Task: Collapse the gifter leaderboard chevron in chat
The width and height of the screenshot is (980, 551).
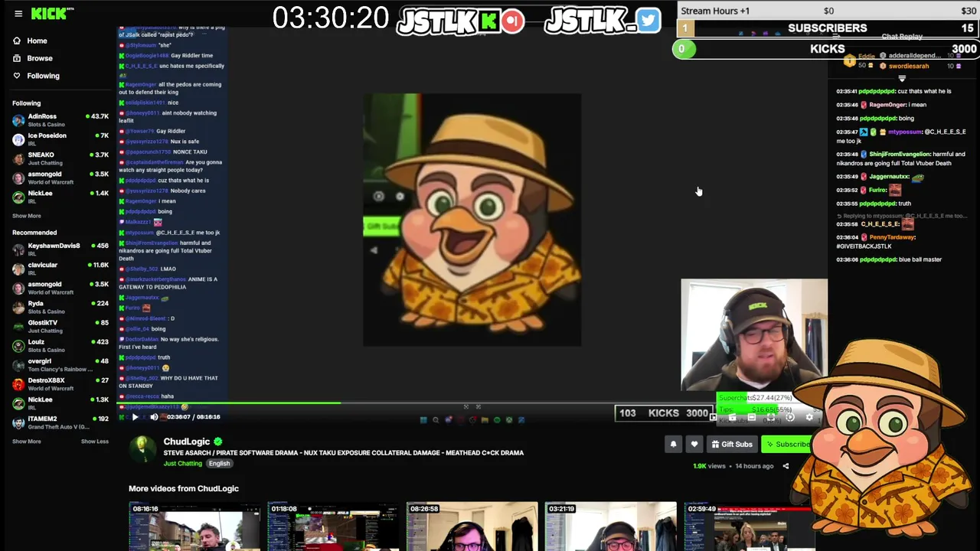Action: pyautogui.click(x=902, y=78)
